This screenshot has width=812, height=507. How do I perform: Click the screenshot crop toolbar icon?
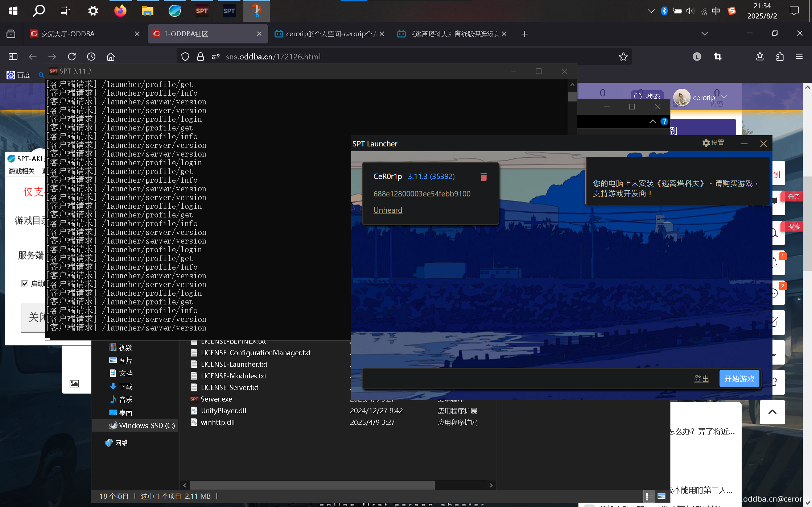(x=717, y=57)
